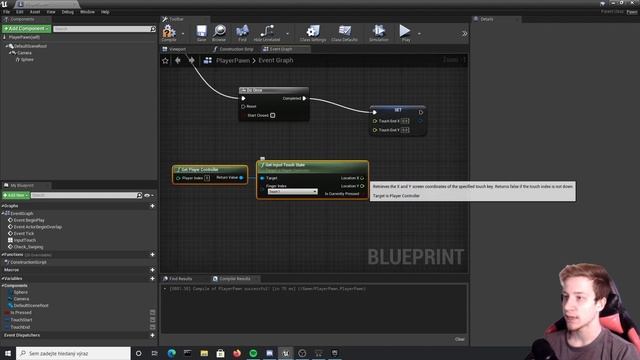Click the Completed exec pin on Do Once
The image size is (640, 360).
click(304, 98)
